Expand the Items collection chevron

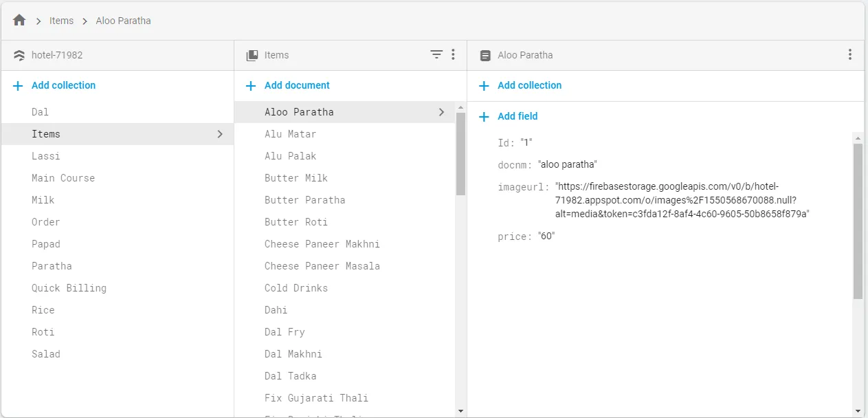[x=220, y=134]
